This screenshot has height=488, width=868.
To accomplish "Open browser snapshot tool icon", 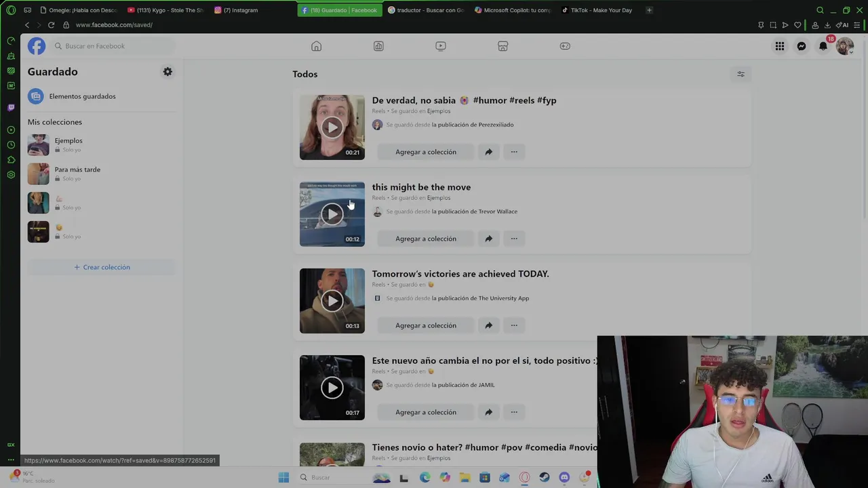I will click(773, 25).
